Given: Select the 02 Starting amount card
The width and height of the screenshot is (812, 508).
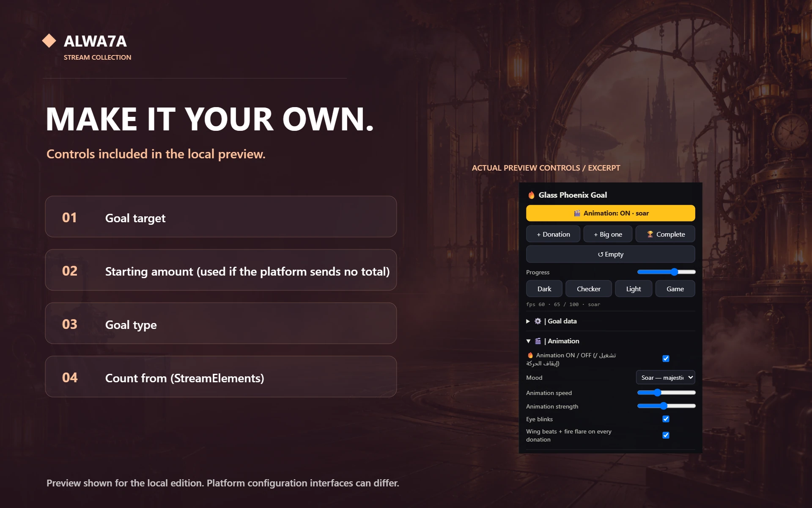Looking at the screenshot, I should point(221,270).
